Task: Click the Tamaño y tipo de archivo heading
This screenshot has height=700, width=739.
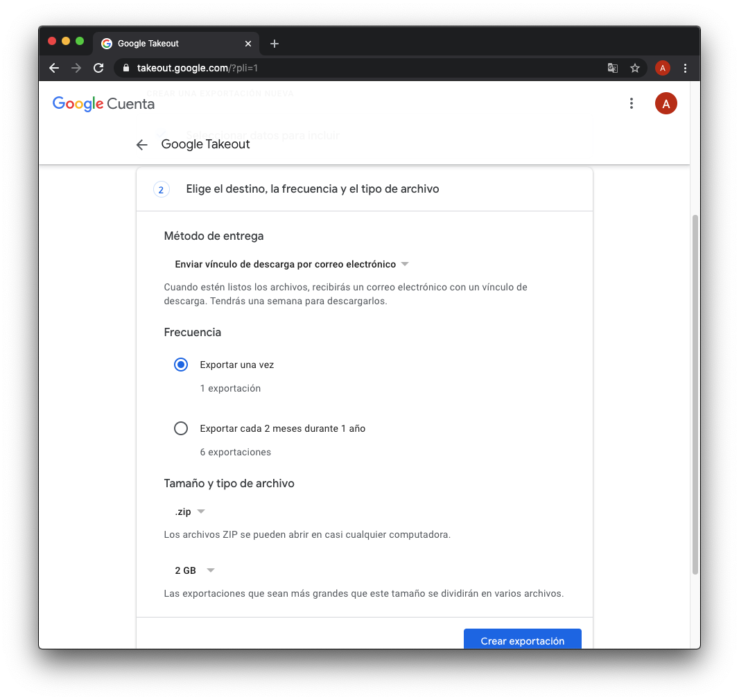Action: (x=229, y=483)
